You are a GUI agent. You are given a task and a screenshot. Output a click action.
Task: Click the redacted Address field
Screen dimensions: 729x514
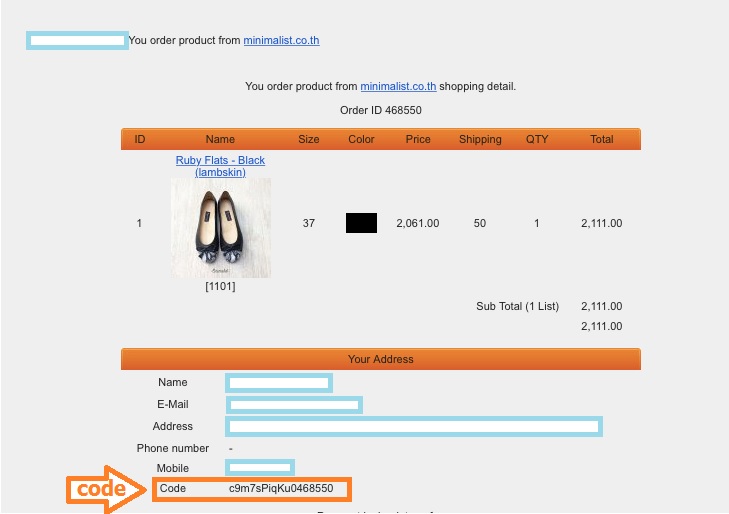pos(414,427)
